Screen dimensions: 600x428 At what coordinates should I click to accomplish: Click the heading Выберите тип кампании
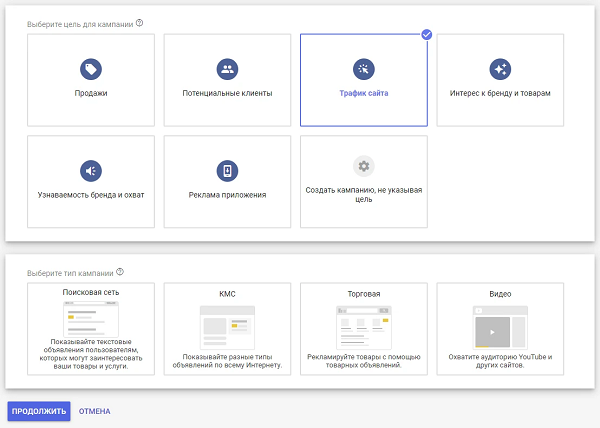pyautogui.click(x=70, y=273)
